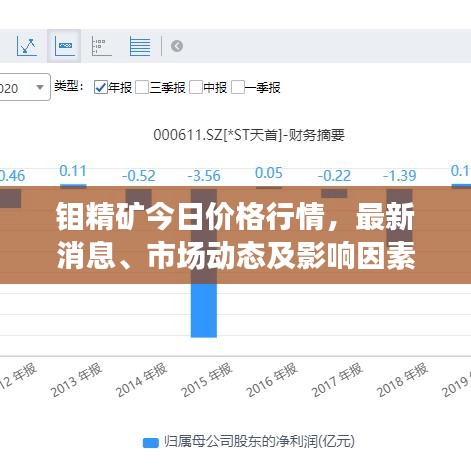Click the chart title 000611.SZ[*ST天首]-财务摘要
The height and width of the screenshot is (471, 471).
point(249,135)
